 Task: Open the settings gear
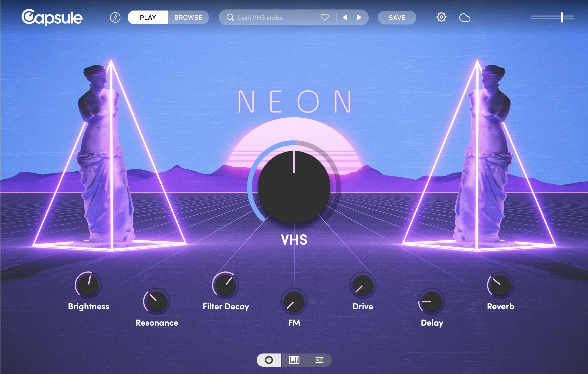click(x=442, y=17)
